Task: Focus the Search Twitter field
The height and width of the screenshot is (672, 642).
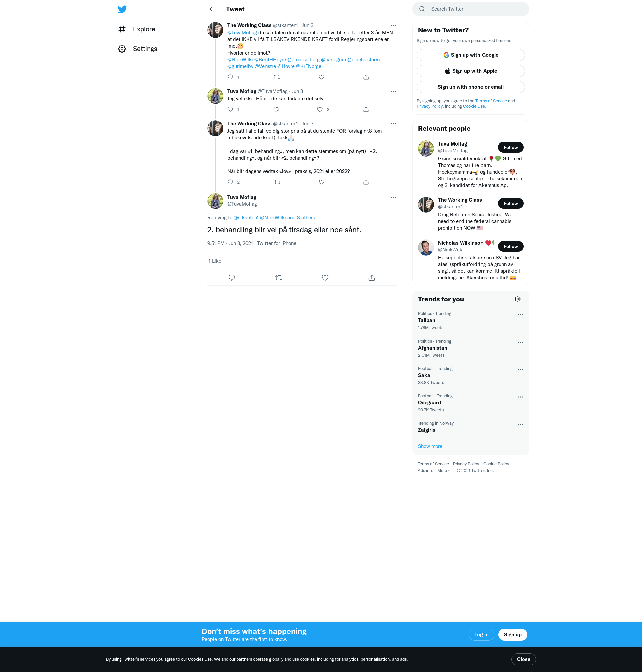Action: [x=470, y=9]
